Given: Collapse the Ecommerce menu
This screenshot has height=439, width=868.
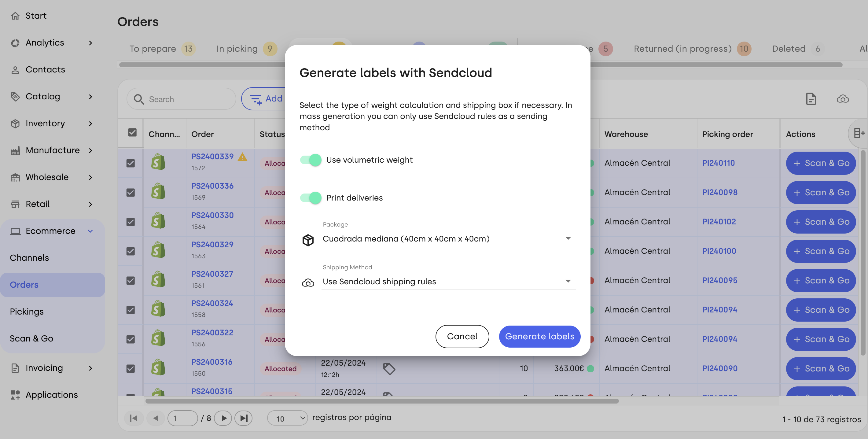Looking at the screenshot, I should [x=90, y=231].
